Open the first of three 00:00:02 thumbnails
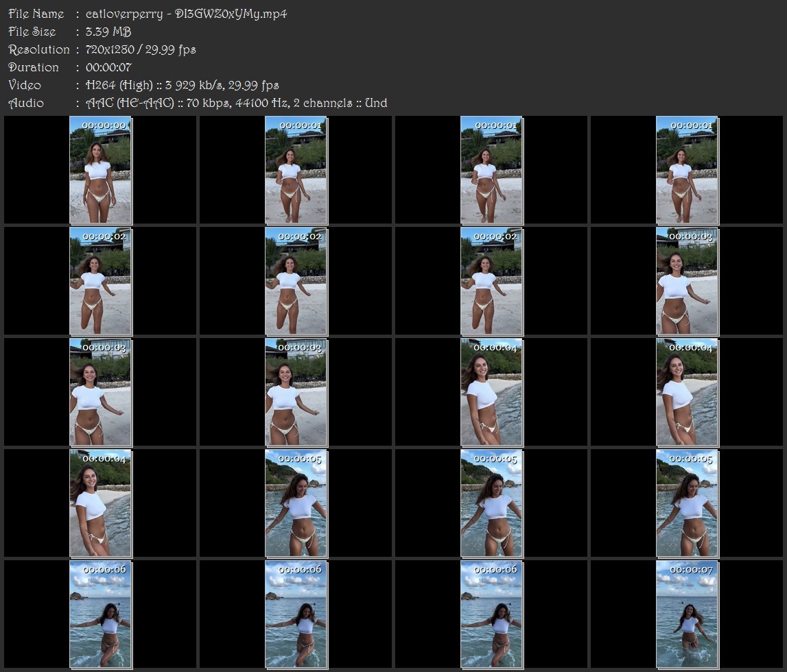 (100, 281)
